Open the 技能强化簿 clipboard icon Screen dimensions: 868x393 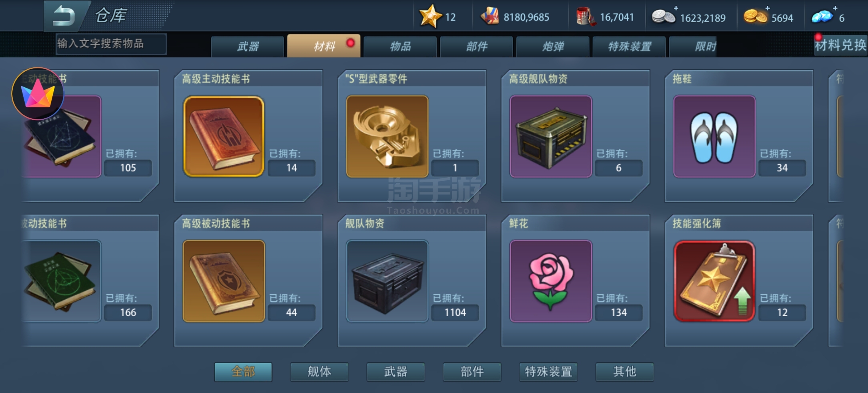point(714,281)
